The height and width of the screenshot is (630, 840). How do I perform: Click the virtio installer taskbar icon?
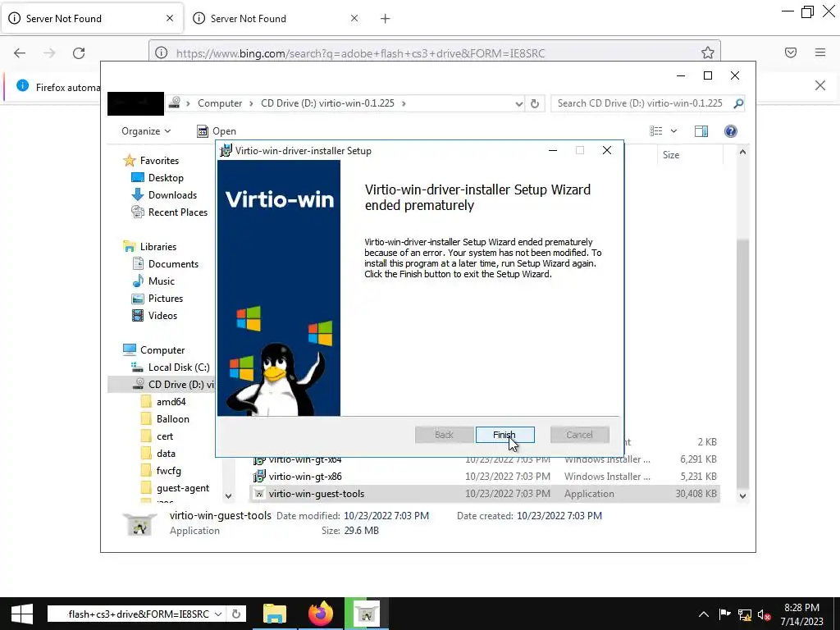(x=367, y=614)
